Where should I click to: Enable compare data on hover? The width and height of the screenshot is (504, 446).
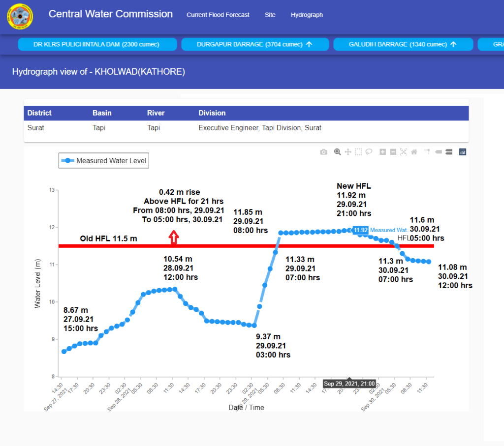click(448, 152)
